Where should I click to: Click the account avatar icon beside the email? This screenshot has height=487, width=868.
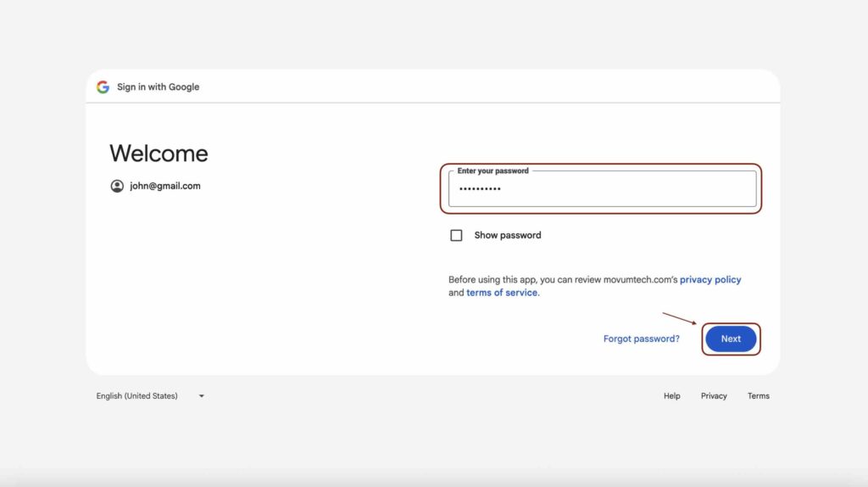point(117,186)
